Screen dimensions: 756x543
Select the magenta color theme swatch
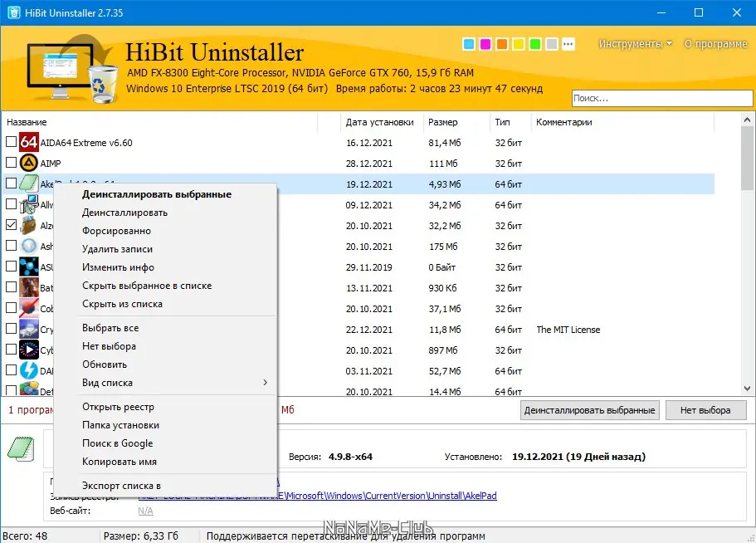tap(485, 44)
